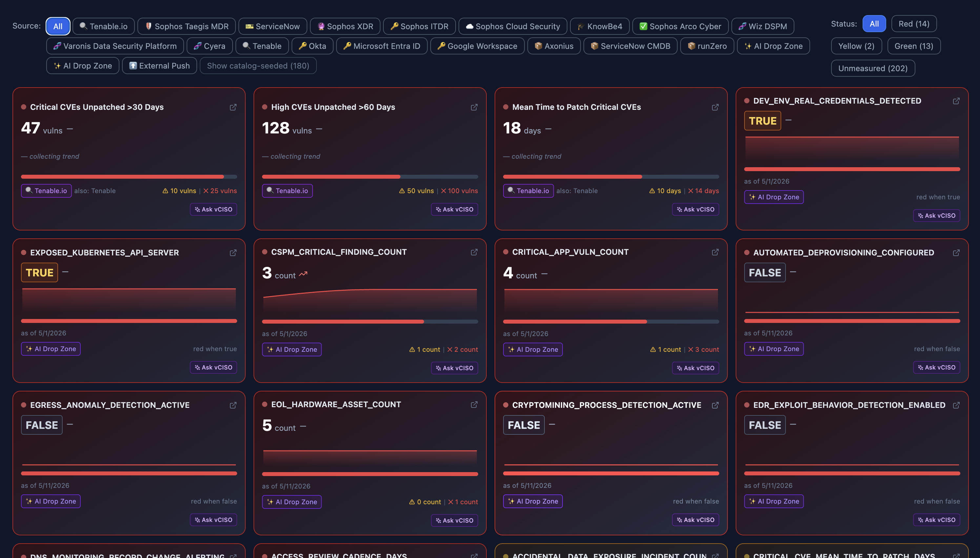Viewport: 980px width, 558px height.
Task: Select KnowBe4 source filter
Action: [600, 26]
